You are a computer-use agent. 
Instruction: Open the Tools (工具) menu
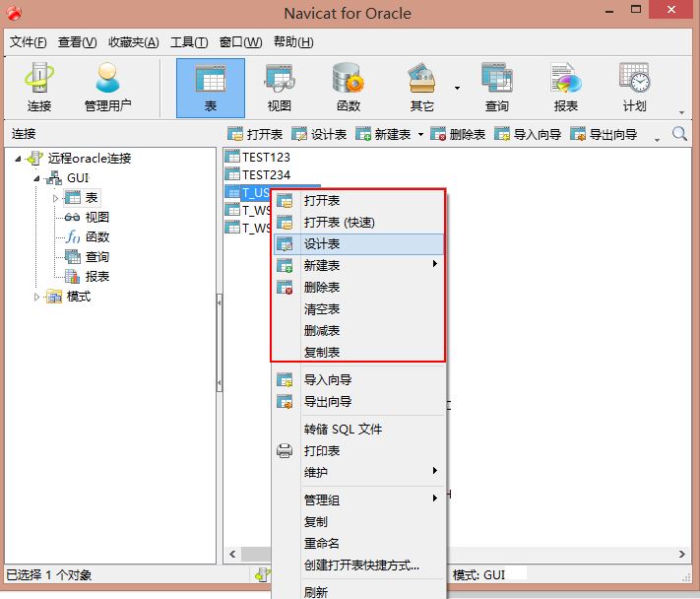pyautogui.click(x=189, y=42)
